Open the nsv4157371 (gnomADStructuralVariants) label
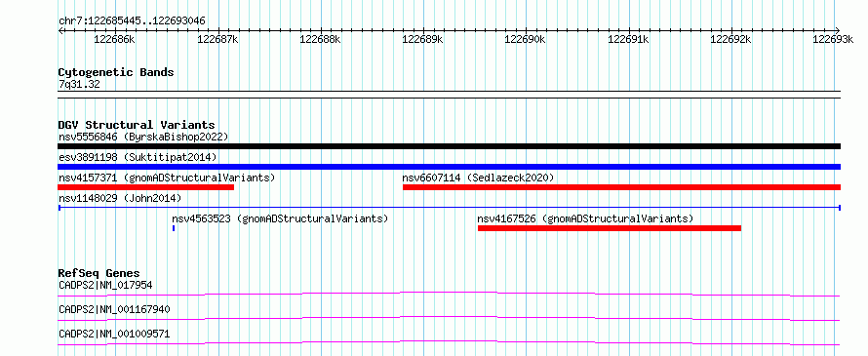The width and height of the screenshot is (868, 356). pos(167,178)
